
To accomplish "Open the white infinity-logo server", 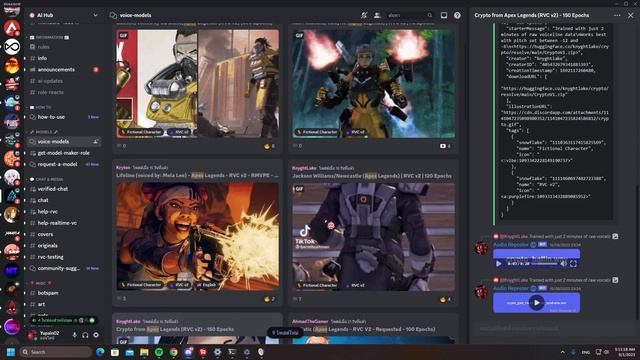I will click(x=12, y=47).
